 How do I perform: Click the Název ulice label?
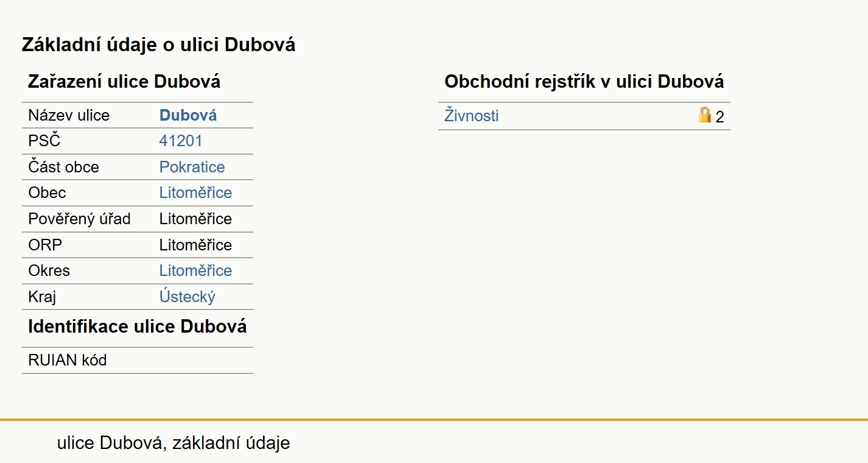point(69,116)
